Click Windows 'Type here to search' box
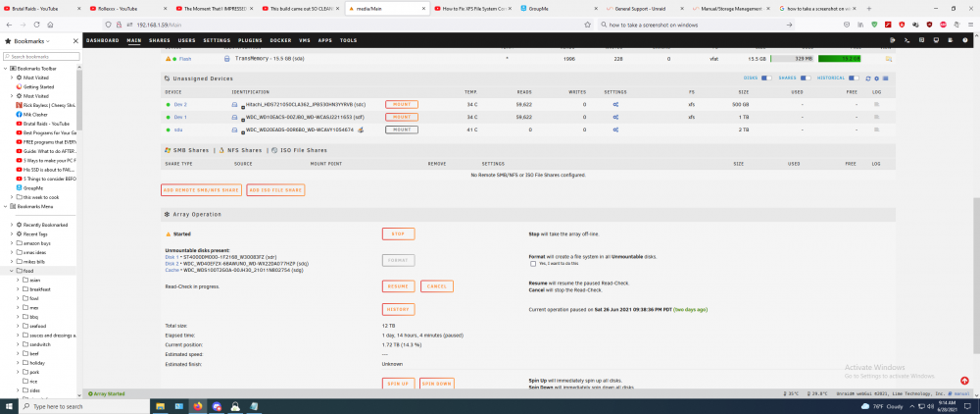Image resolution: width=980 pixels, height=414 pixels. click(x=85, y=406)
